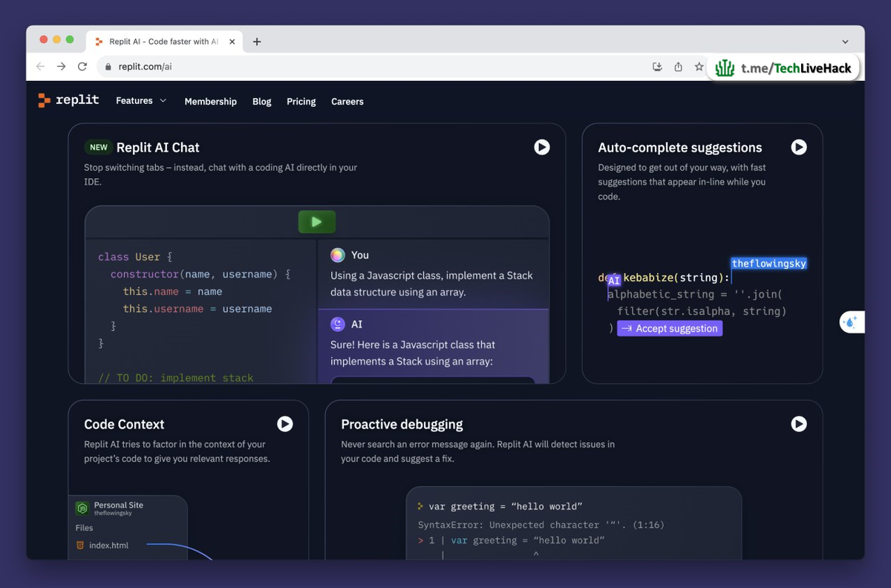891x588 pixels.
Task: Click the '// TO DO: implement stack' comment
Action: (176, 377)
